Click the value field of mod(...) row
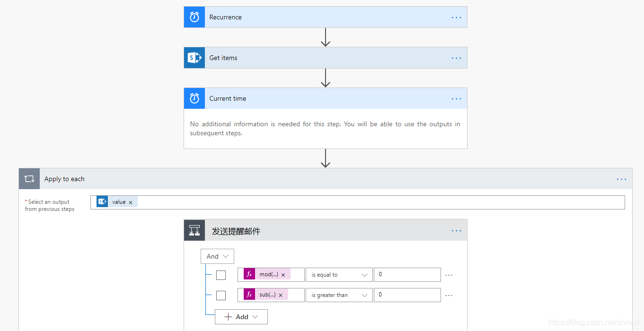 [407, 275]
